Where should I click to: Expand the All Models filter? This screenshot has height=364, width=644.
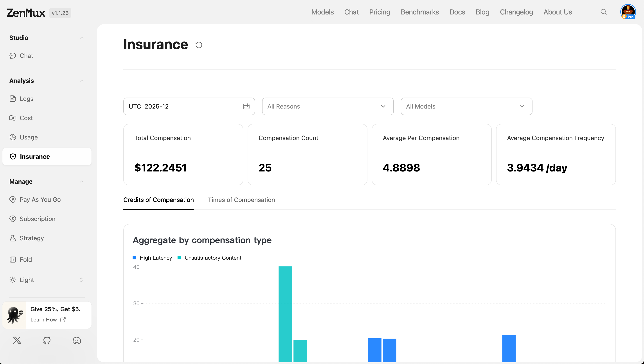point(466,106)
